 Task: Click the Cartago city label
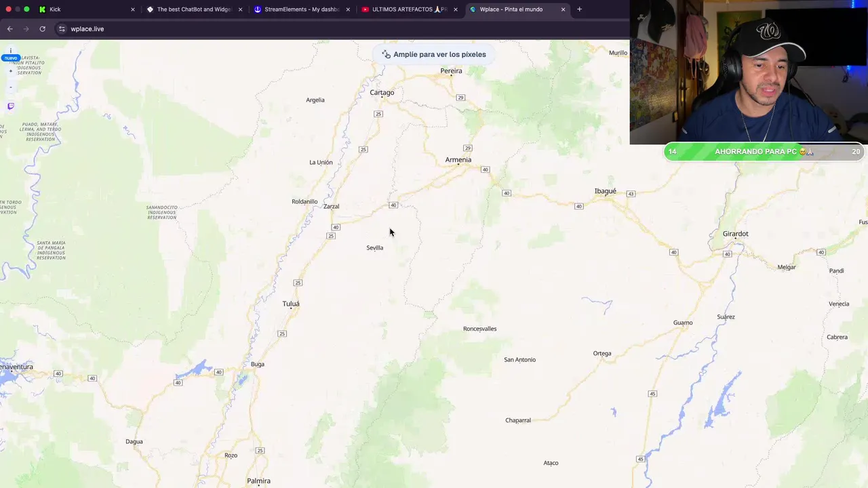[382, 92]
